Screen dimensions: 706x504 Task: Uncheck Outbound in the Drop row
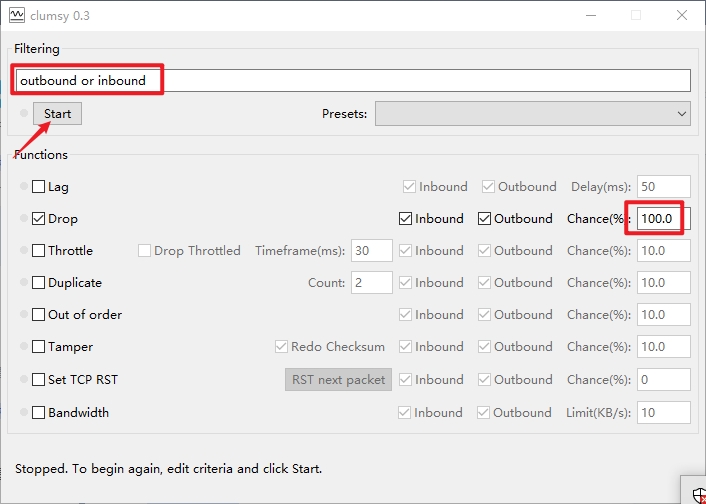(485, 219)
